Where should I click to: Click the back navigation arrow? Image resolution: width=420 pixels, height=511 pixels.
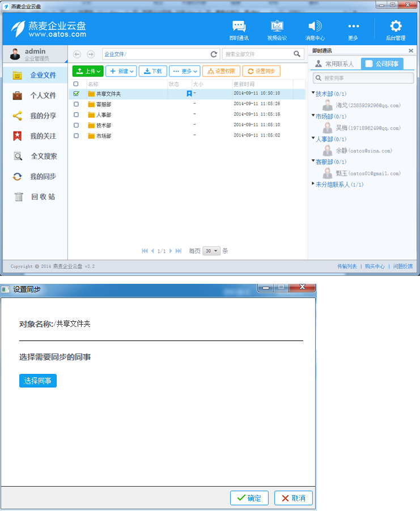77,54
